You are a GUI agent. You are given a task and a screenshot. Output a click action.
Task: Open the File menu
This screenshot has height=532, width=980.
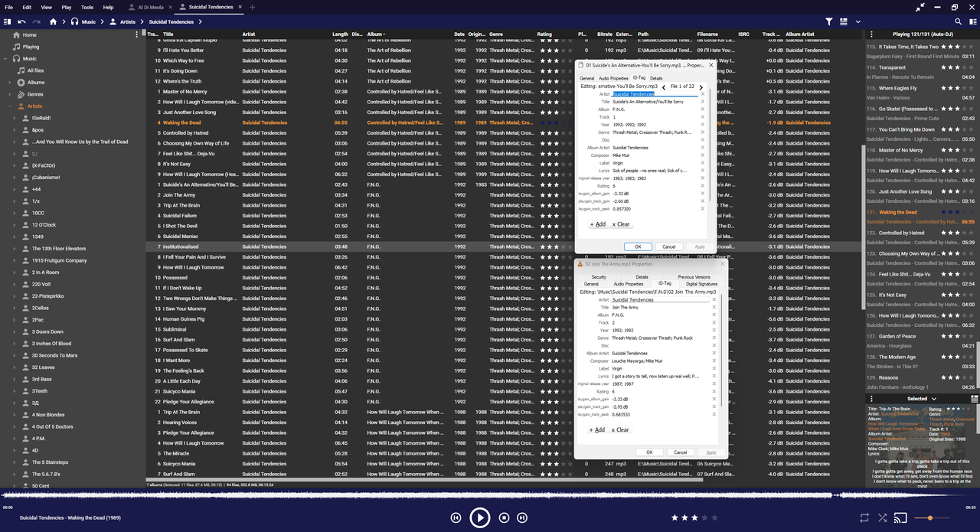pyautogui.click(x=8, y=7)
